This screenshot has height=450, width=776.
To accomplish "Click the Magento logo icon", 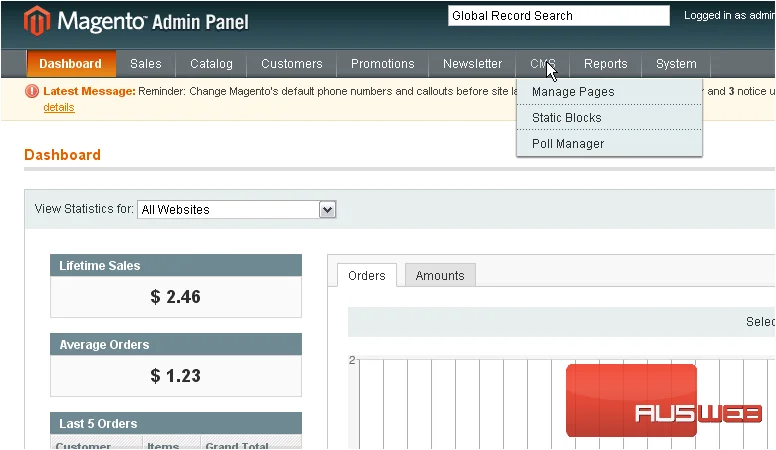I will pos(37,21).
